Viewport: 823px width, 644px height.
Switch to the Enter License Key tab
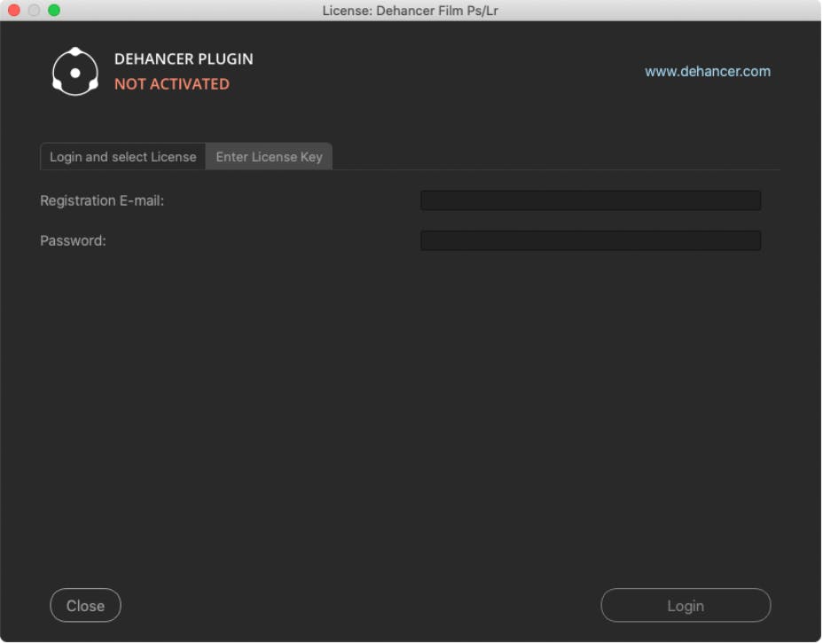point(269,157)
